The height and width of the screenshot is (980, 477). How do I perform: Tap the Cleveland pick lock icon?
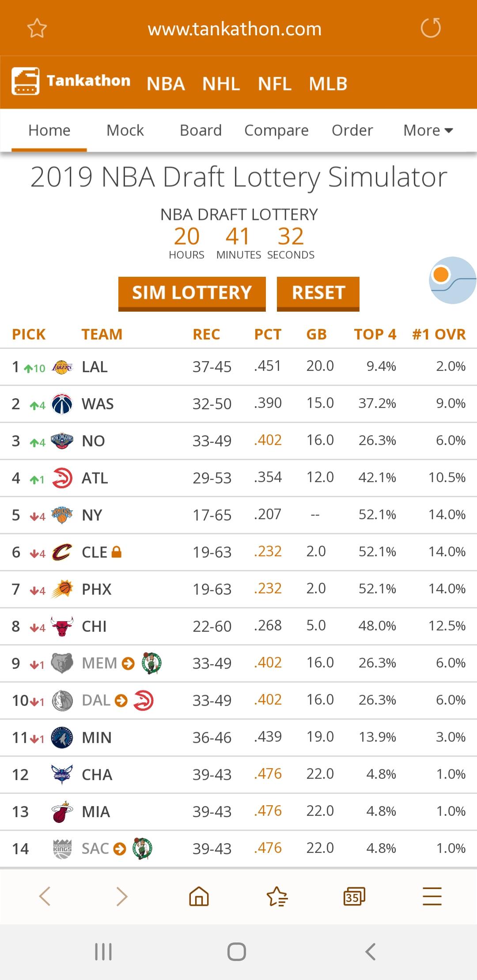[117, 552]
